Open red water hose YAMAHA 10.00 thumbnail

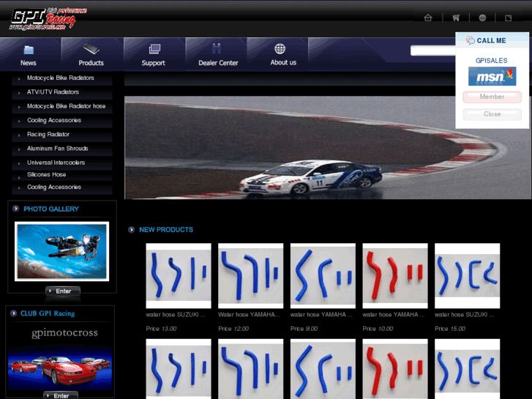coord(395,276)
